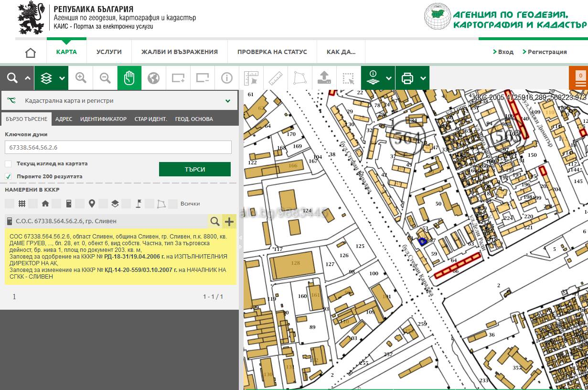The width and height of the screenshot is (588, 390).
Task: Open 'Кадастрална карта и регистри' dropdown
Action: click(119, 101)
